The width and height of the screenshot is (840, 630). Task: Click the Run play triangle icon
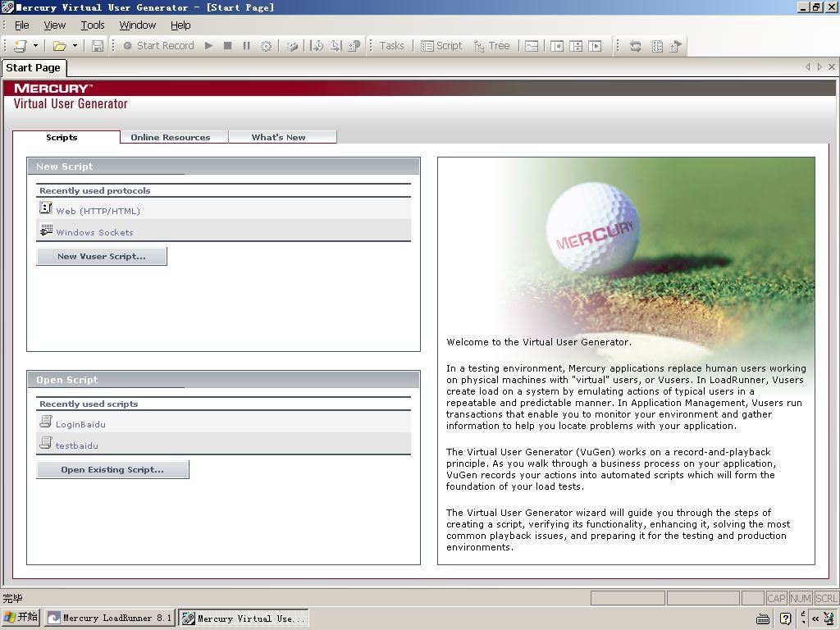pos(209,46)
